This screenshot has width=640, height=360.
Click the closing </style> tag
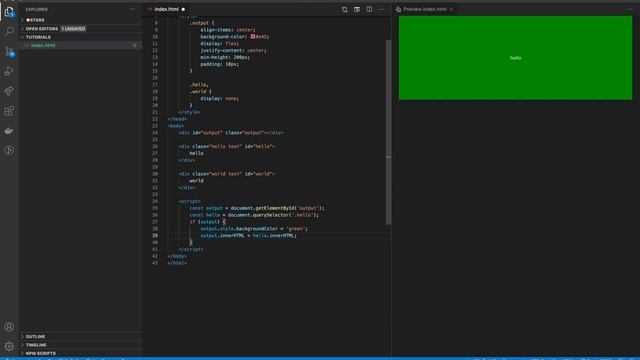[189, 112]
